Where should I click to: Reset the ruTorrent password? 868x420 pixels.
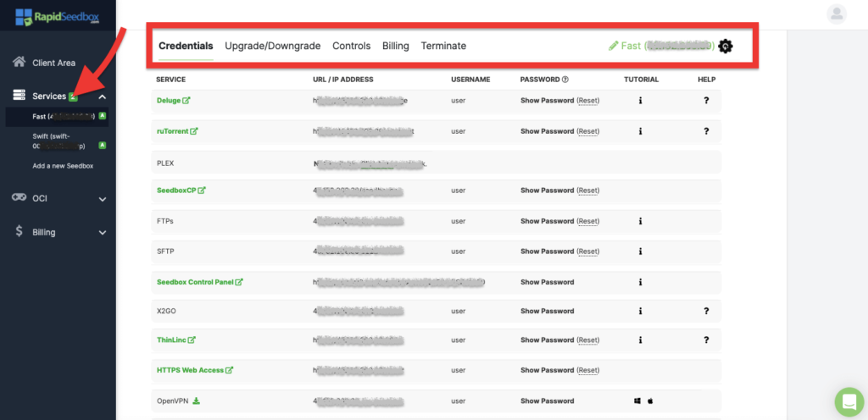[x=588, y=131]
